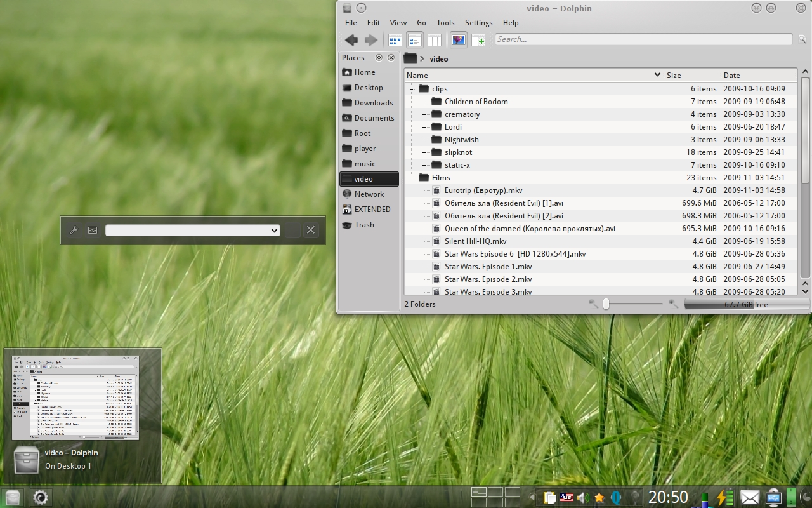The height and width of the screenshot is (508, 812).
Task: Show hidden system tray icons arrow
Action: [x=532, y=498]
